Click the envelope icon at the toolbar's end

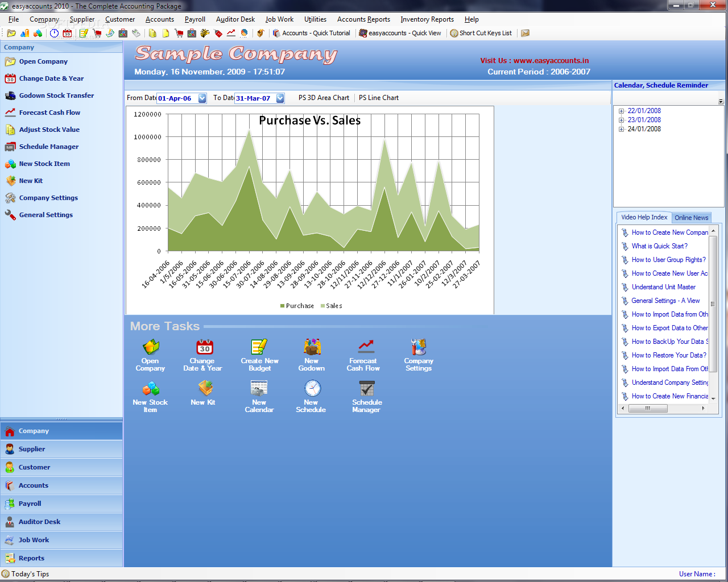click(526, 33)
